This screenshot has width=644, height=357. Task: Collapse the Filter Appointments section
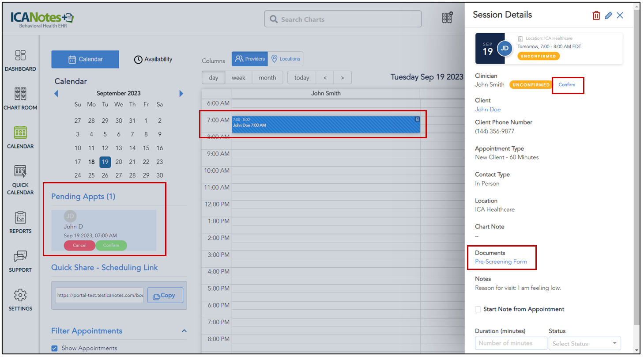[184, 331]
